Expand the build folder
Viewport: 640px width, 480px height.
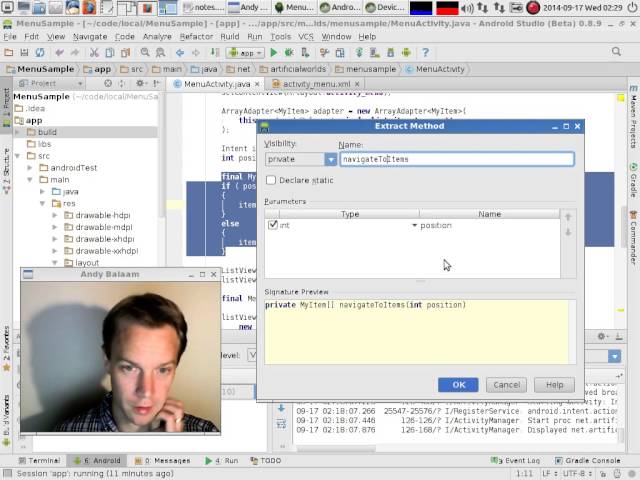pos(18,132)
